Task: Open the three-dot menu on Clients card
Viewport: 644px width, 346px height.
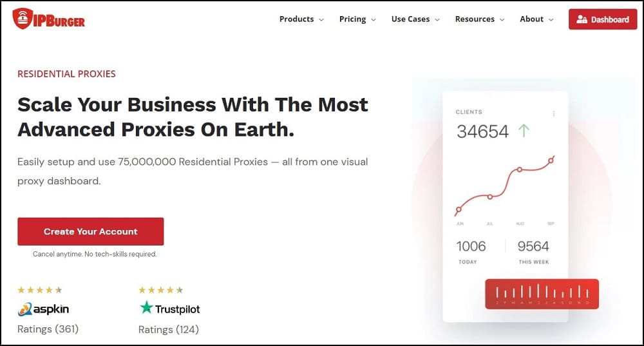Action: click(554, 113)
